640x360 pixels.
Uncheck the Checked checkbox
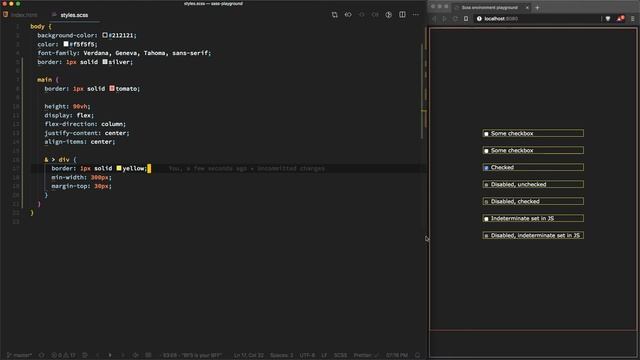click(x=486, y=168)
